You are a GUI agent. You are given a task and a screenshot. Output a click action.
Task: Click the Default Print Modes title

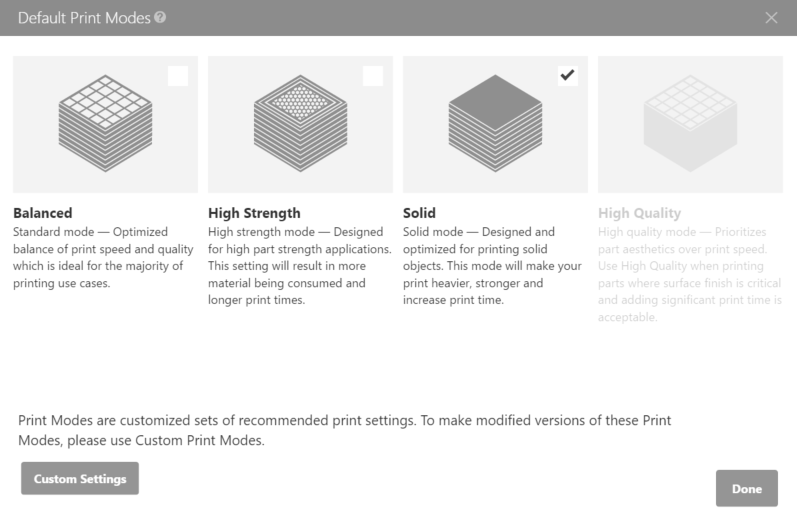pos(84,18)
